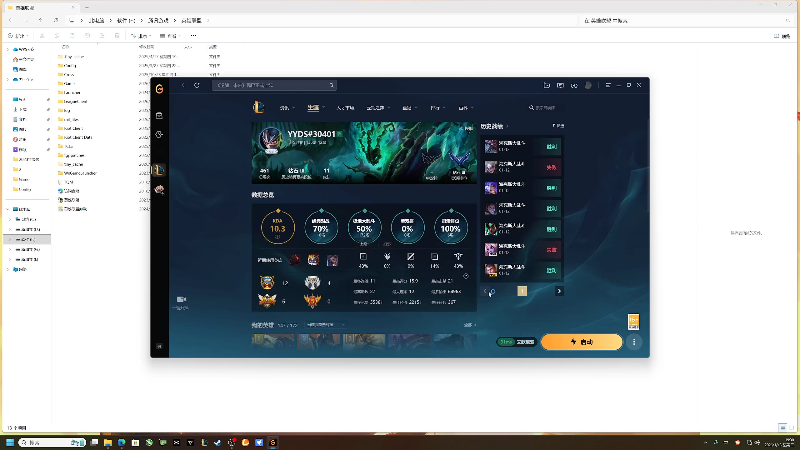The height and width of the screenshot is (450, 800).
Task: Click the blue rank emblem on the banner
Action: pos(459,160)
